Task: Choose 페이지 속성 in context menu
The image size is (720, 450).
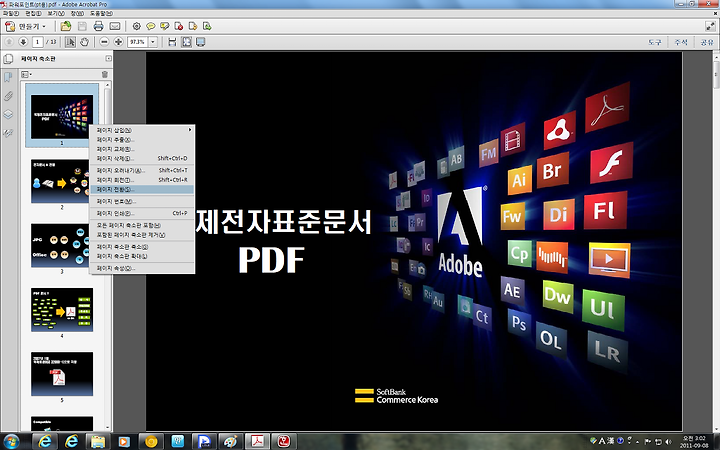Action: pos(142,268)
